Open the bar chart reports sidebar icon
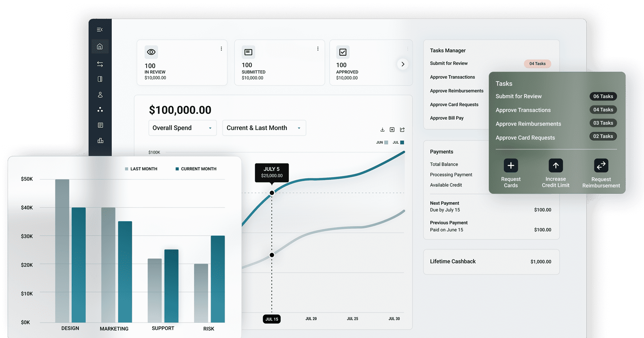 (x=100, y=141)
